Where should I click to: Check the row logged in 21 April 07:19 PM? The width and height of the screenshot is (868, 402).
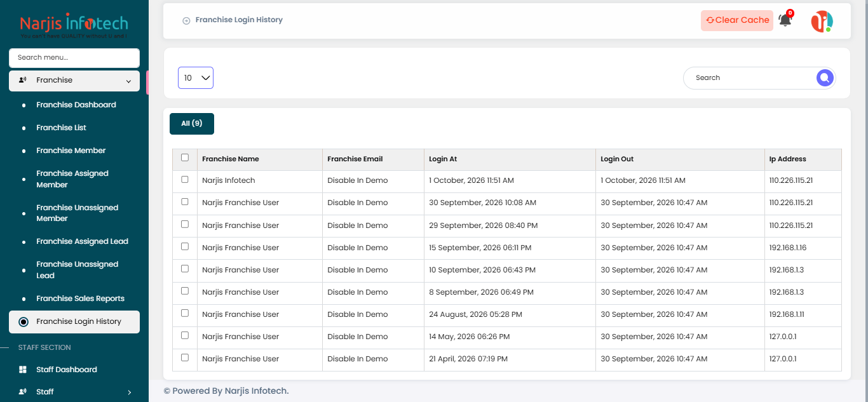(185, 358)
